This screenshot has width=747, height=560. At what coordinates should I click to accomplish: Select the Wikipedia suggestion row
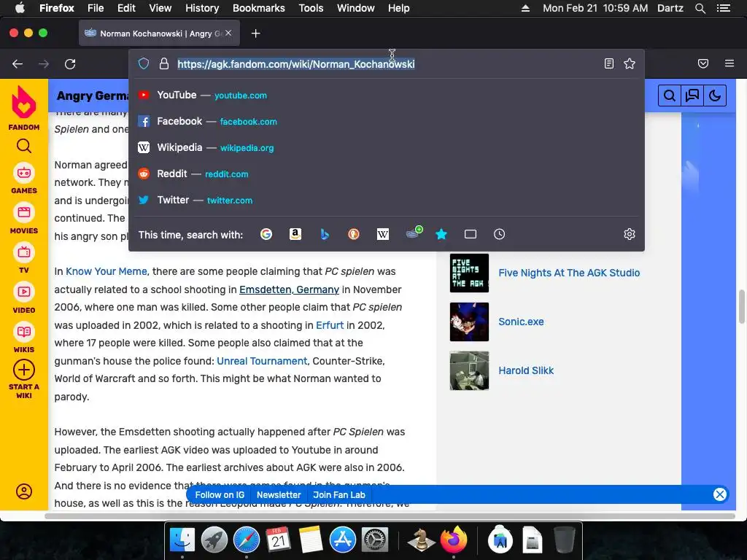(387, 147)
